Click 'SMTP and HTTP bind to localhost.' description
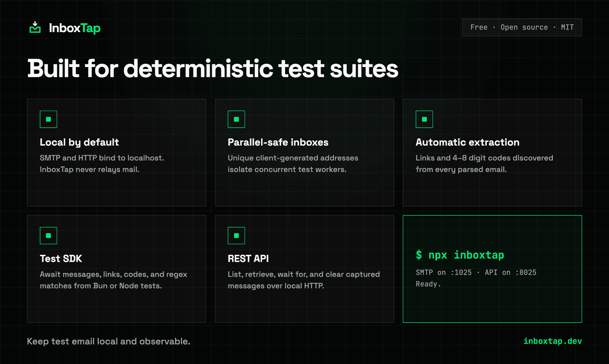 tap(102, 158)
